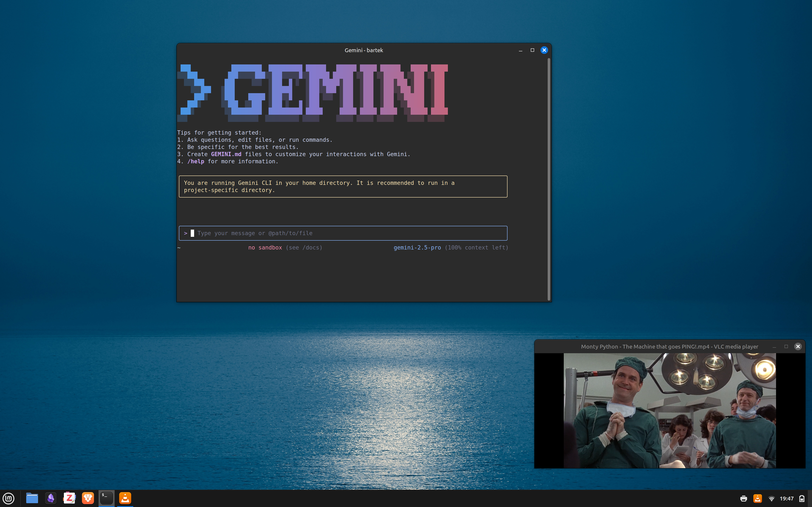812x507 pixels.
Task: Click the printer tray icon
Action: pos(743,499)
